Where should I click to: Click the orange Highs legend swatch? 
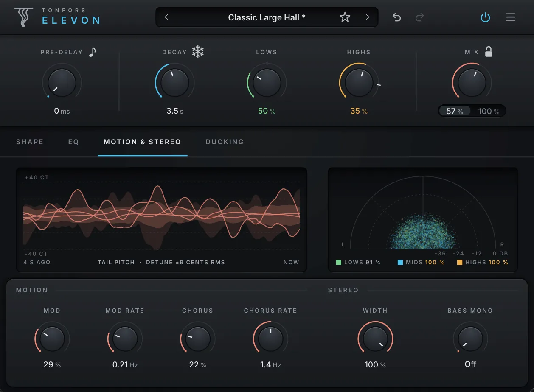coord(460,263)
